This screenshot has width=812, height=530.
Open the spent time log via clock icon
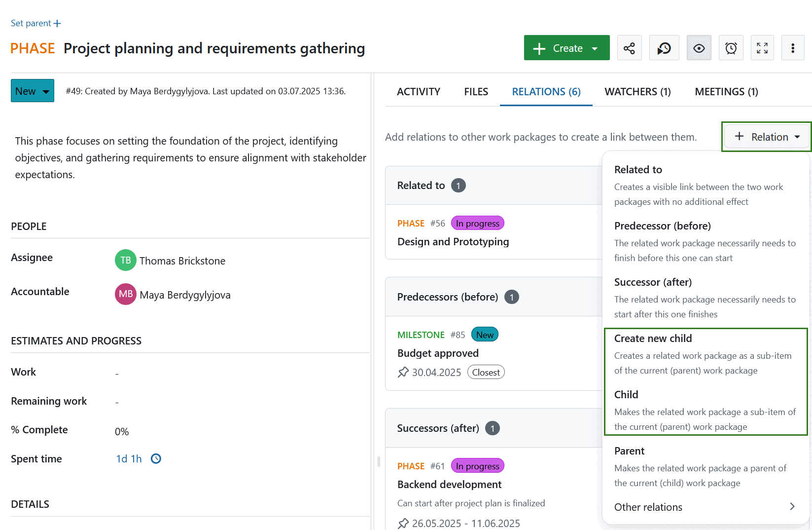pyautogui.click(x=156, y=458)
